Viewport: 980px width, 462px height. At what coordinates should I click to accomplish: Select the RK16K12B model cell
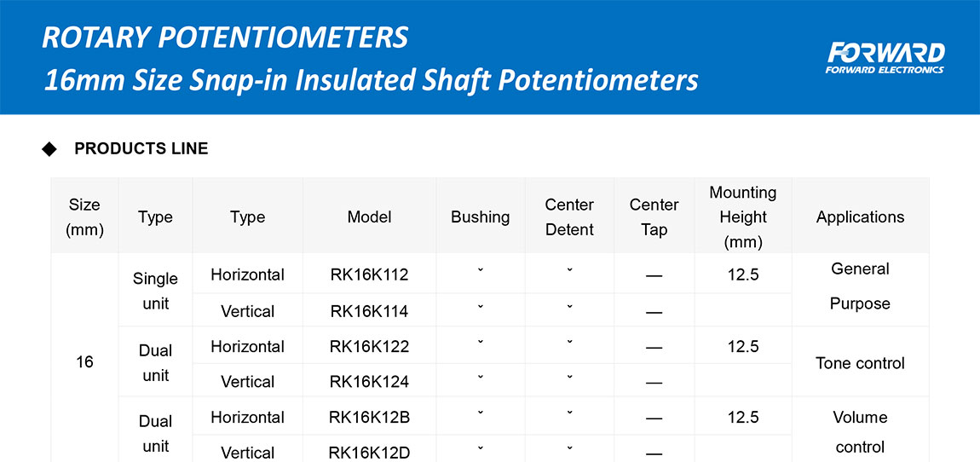[x=369, y=417]
